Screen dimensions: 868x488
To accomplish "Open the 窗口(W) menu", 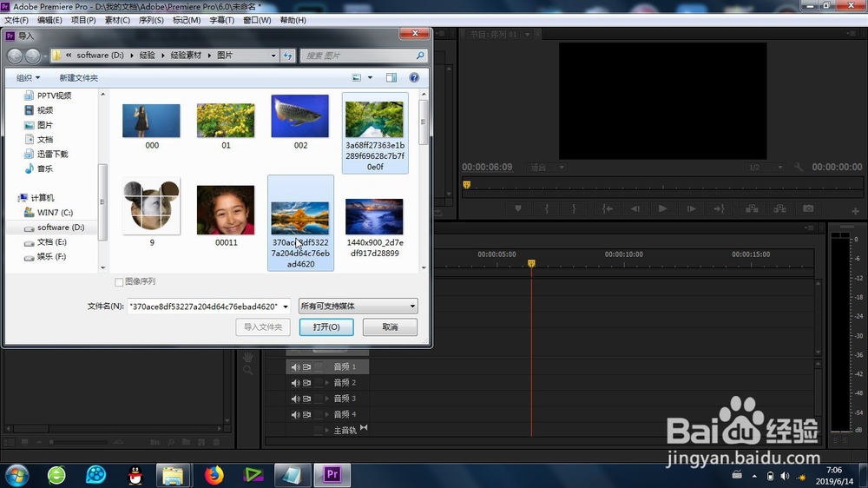I will click(258, 20).
